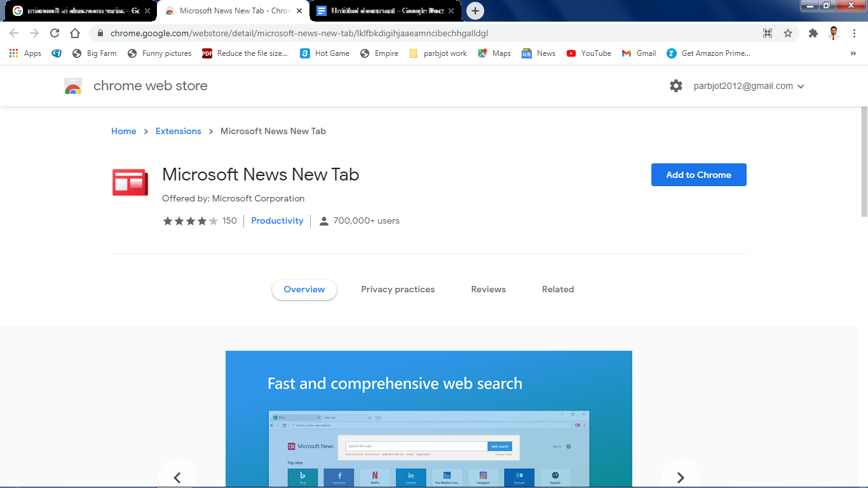This screenshot has height=488, width=868.
Task: Switch to the Reviews tab
Action: point(489,289)
